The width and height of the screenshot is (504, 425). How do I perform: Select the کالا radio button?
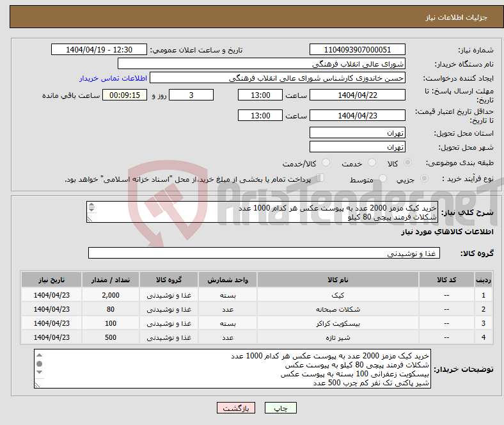click(407, 163)
